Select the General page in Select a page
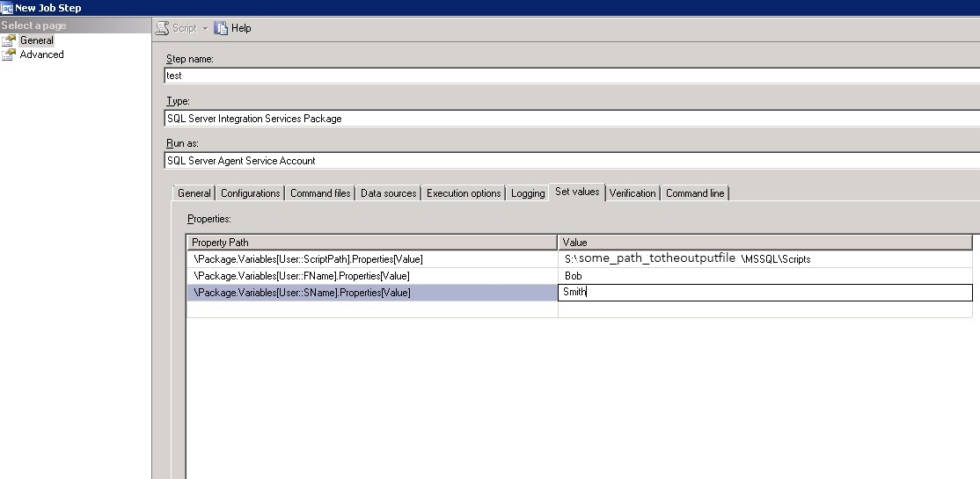 37,40
